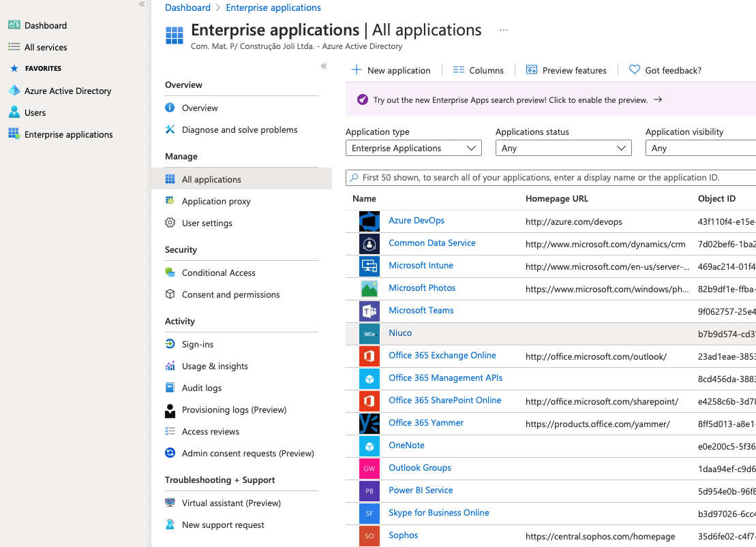756x547 pixels.
Task: Collapse the Enterprise applications resource menu
Action: coord(324,66)
